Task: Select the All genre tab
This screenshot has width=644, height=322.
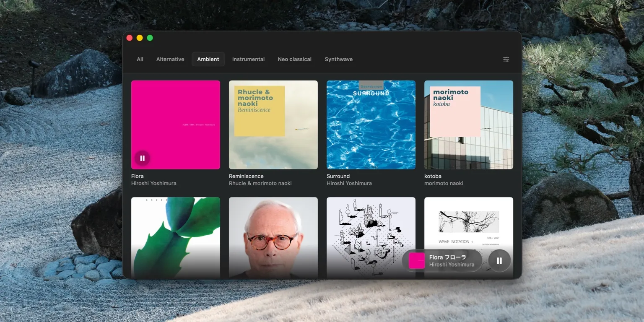Action: click(x=140, y=59)
